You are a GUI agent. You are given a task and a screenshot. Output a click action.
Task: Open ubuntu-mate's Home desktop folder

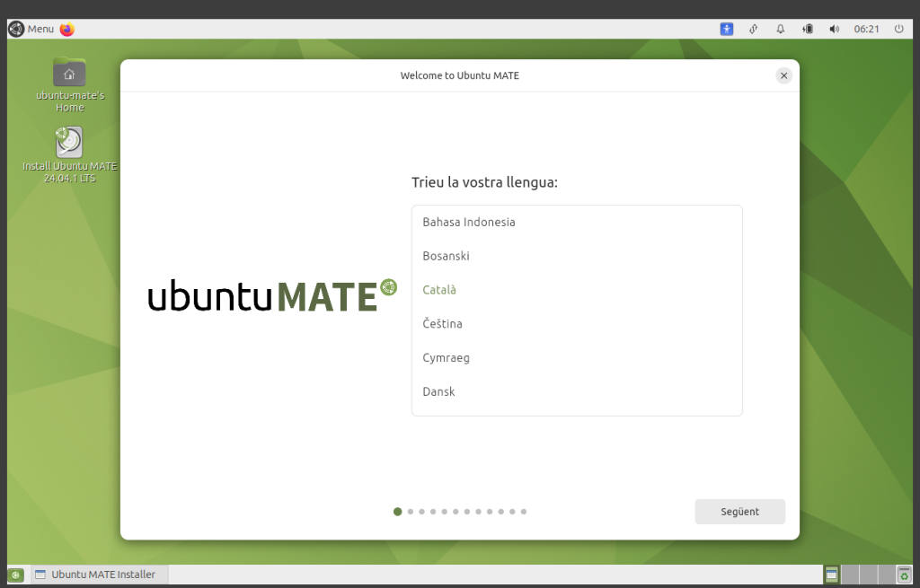69,75
